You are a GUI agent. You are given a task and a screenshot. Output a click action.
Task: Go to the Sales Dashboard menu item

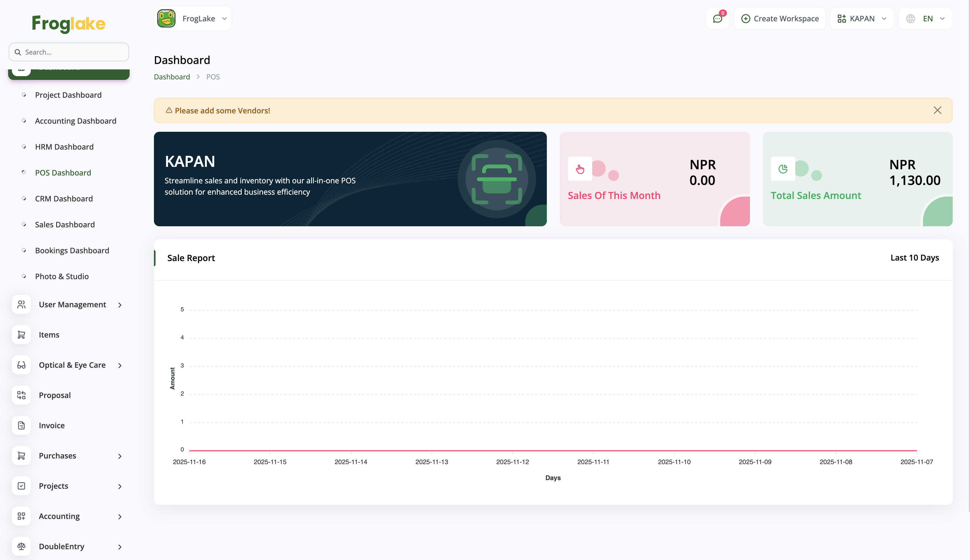65,225
